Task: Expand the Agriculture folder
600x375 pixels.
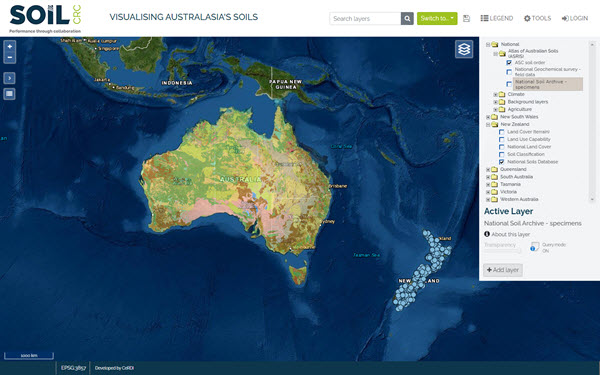Action: click(x=496, y=109)
